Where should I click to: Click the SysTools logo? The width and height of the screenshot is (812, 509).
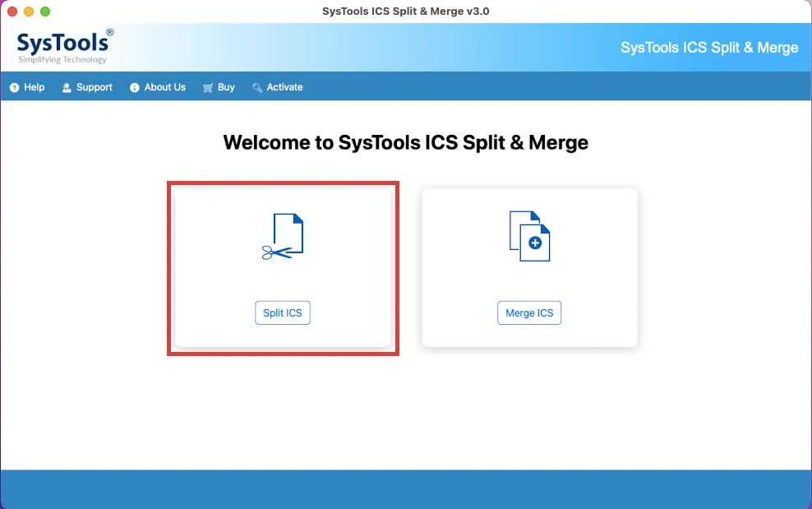pos(65,46)
